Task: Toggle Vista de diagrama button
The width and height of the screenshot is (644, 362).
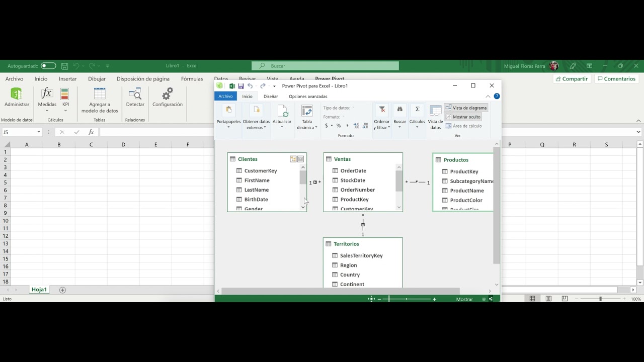Action: (466, 108)
